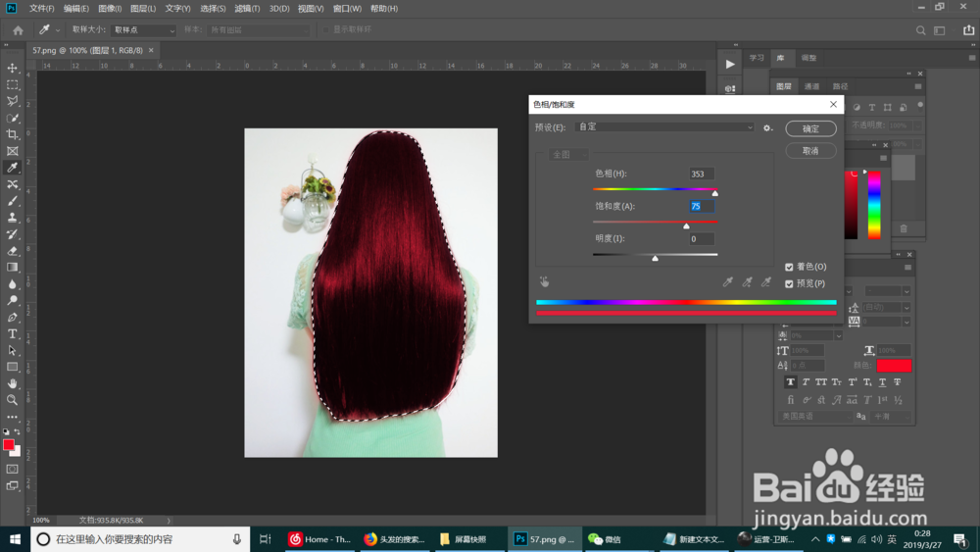The width and height of the screenshot is (980, 552).
Task: Open the language dropdown in Character panel
Action: 815,417
